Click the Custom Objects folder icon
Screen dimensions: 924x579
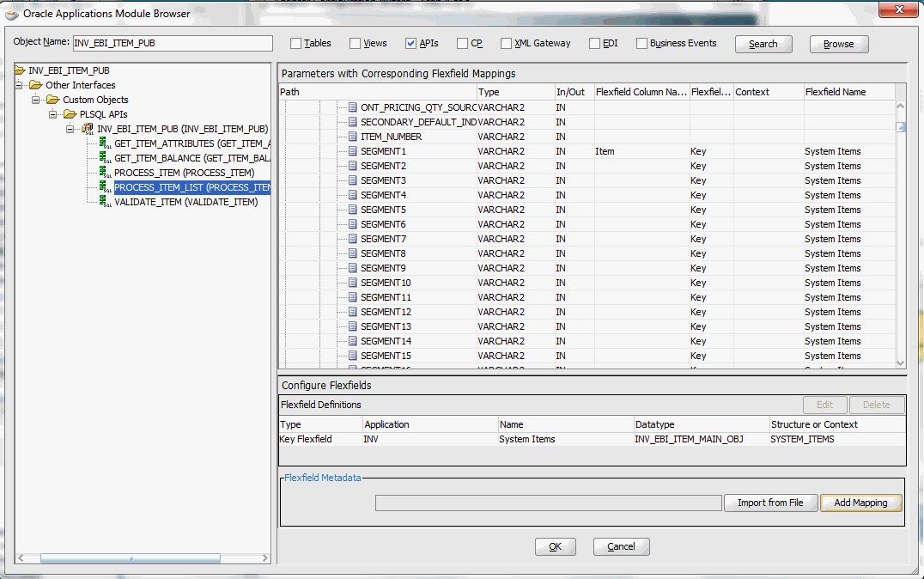53,100
